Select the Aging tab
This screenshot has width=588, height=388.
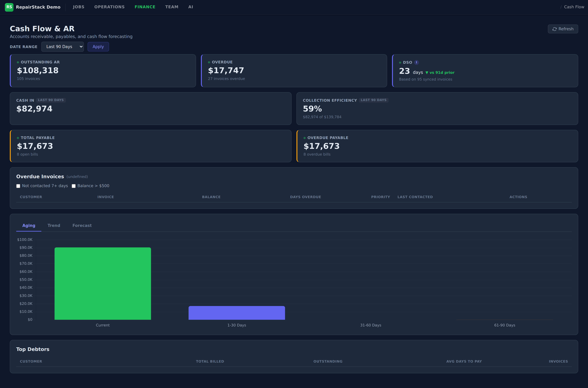point(29,225)
